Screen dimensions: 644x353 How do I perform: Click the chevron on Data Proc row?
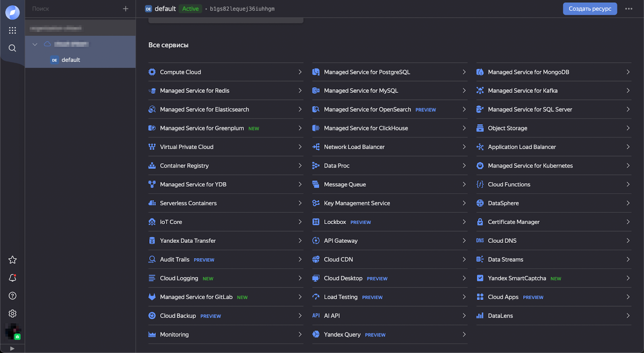click(x=464, y=166)
